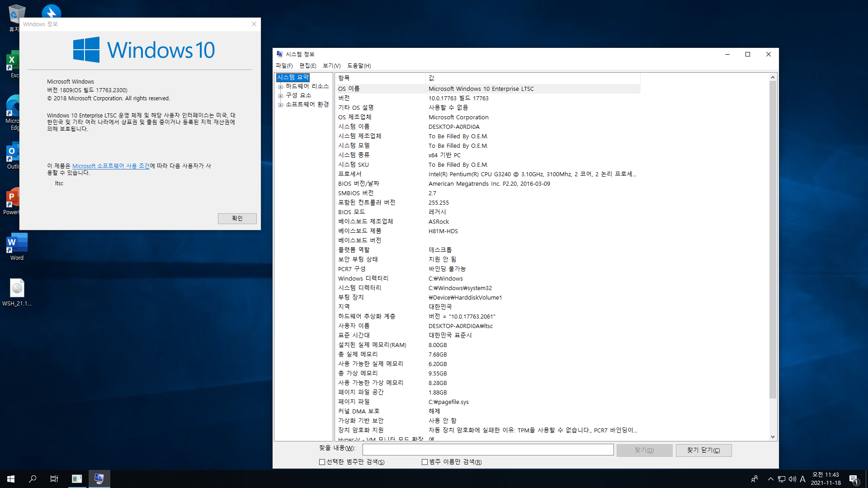Click 확인 in Windows 정보 dialog
868x488 pixels.
pos(237,218)
